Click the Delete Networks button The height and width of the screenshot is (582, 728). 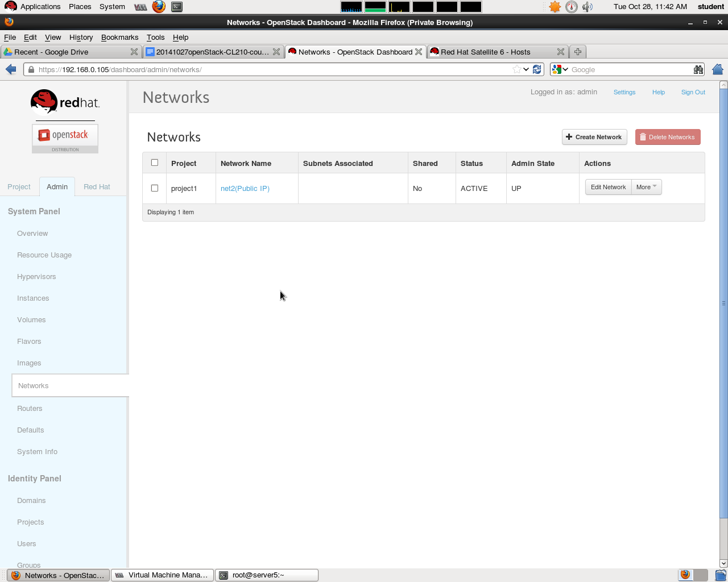click(x=668, y=137)
